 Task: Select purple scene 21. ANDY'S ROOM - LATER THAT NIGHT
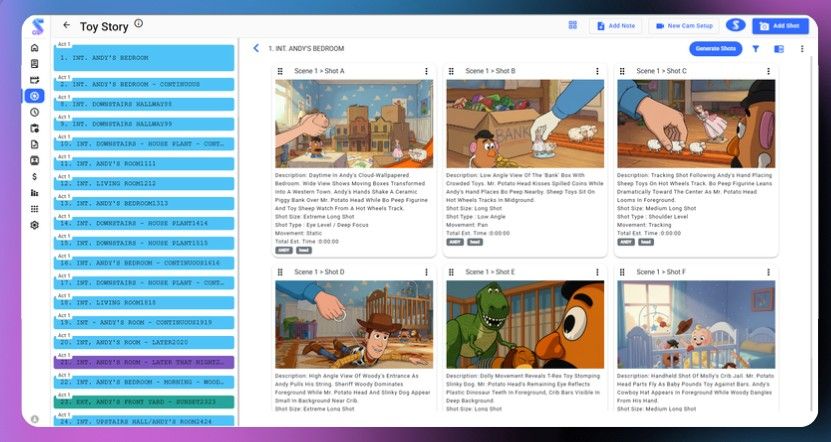pos(144,363)
